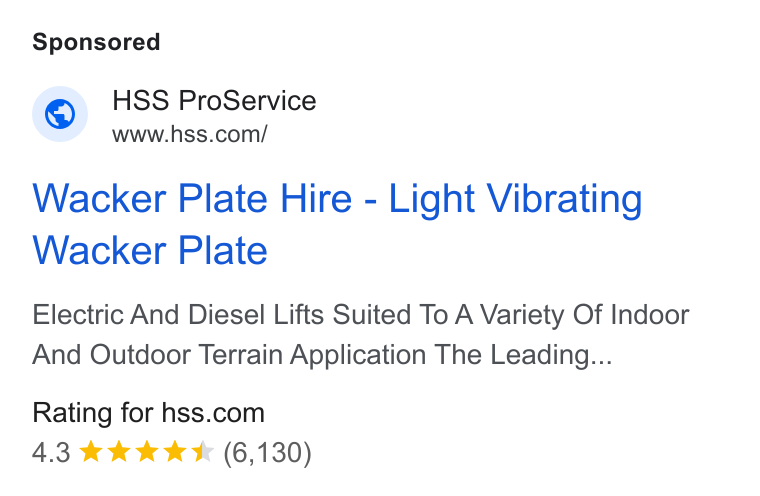
Task: Click the 'Electric And Diesel Lifts' description line
Action: (x=361, y=315)
